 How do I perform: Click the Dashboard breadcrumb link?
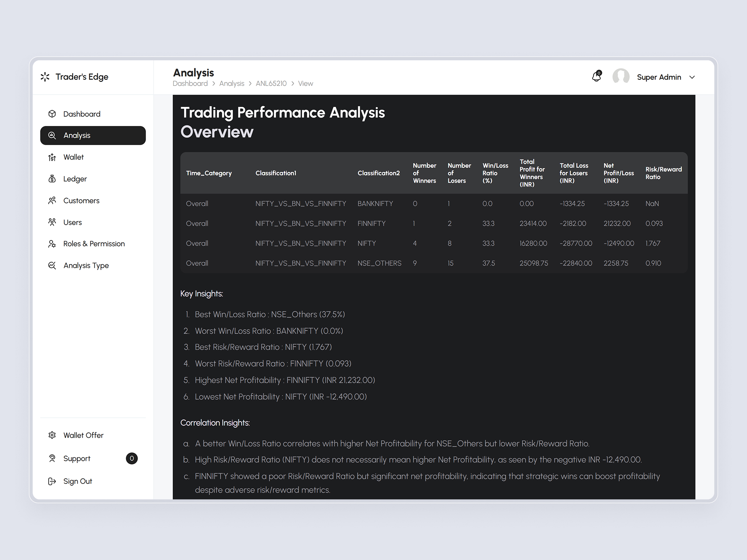(x=190, y=83)
